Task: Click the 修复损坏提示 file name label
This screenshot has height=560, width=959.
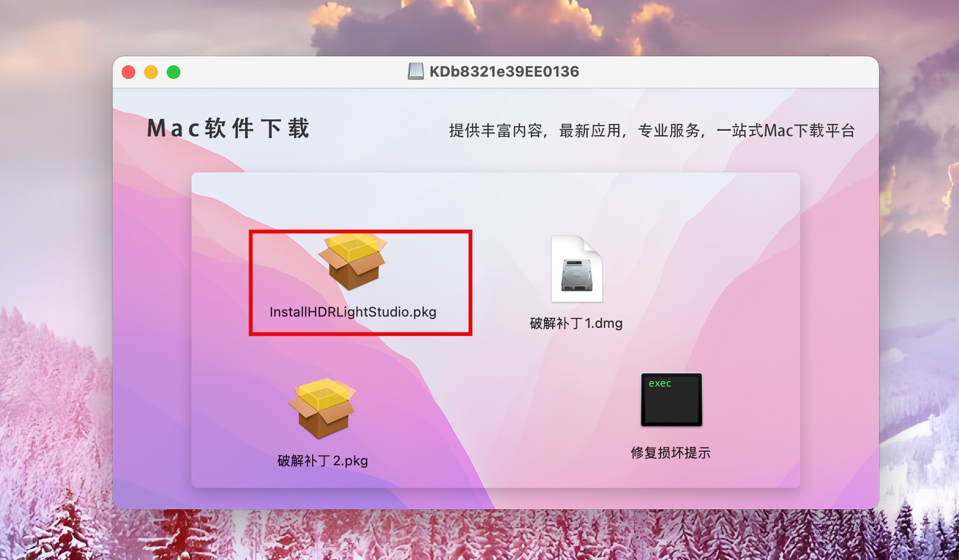Action: coord(671,453)
